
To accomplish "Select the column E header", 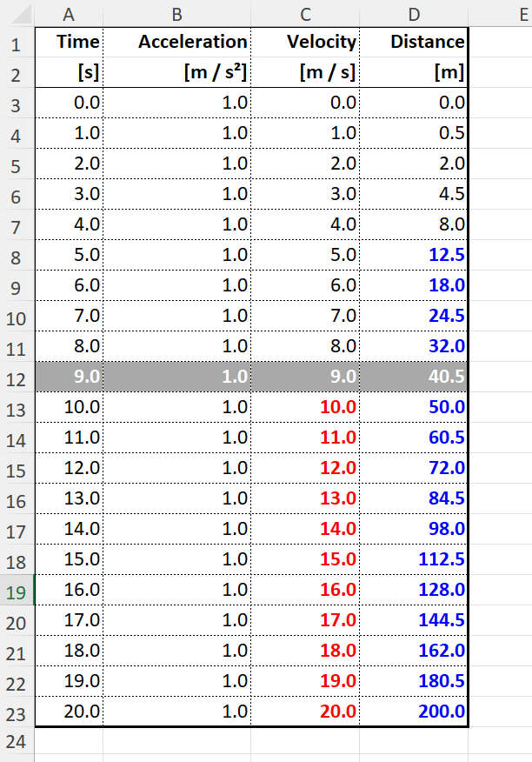I will click(500, 13).
